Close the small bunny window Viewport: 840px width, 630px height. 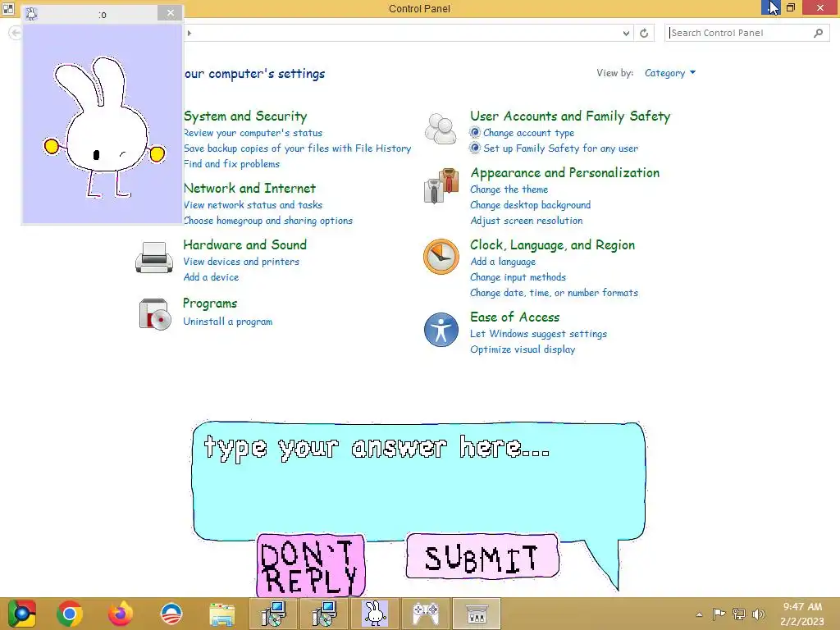pyautogui.click(x=171, y=13)
